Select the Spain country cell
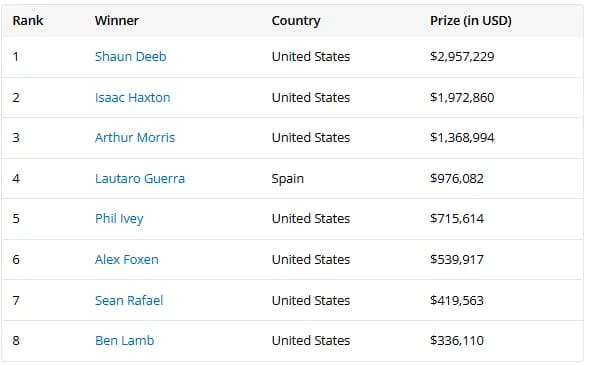Viewport: 591px width, 365px height. click(x=288, y=179)
